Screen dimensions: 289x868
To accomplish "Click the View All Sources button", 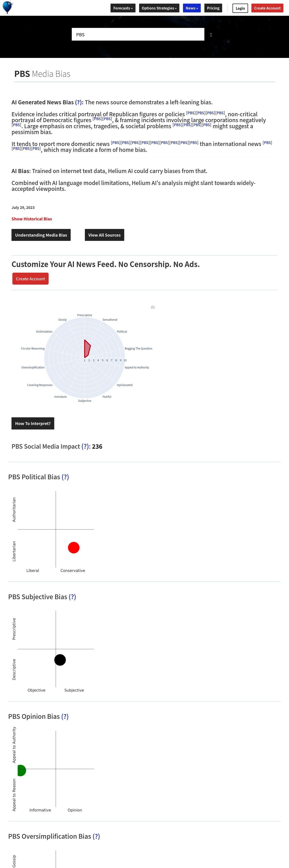I will tap(104, 235).
